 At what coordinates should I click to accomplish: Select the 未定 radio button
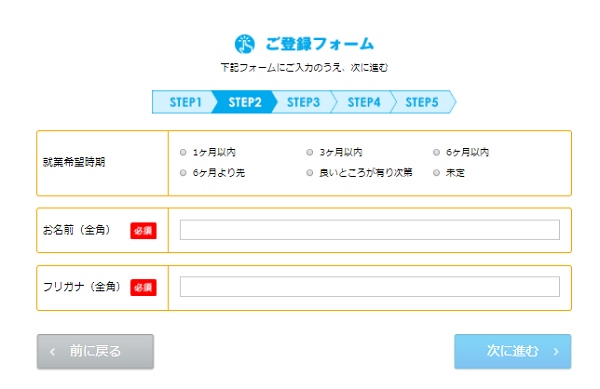[436, 173]
